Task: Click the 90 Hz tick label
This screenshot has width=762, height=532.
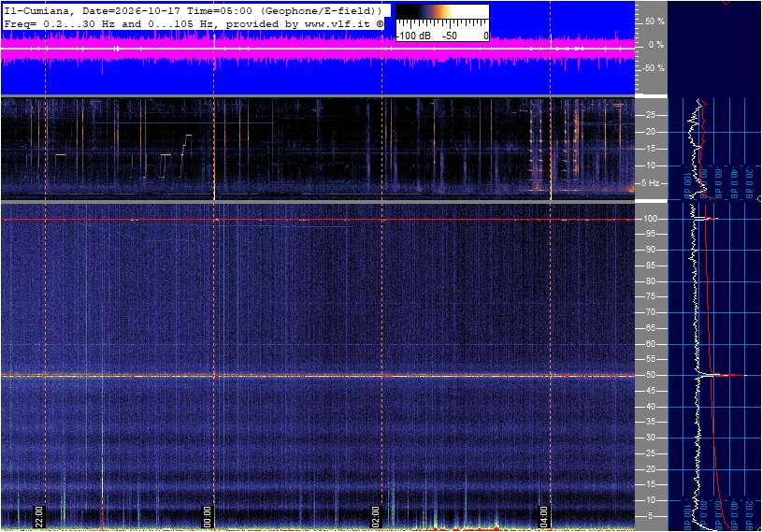Action: click(650, 250)
